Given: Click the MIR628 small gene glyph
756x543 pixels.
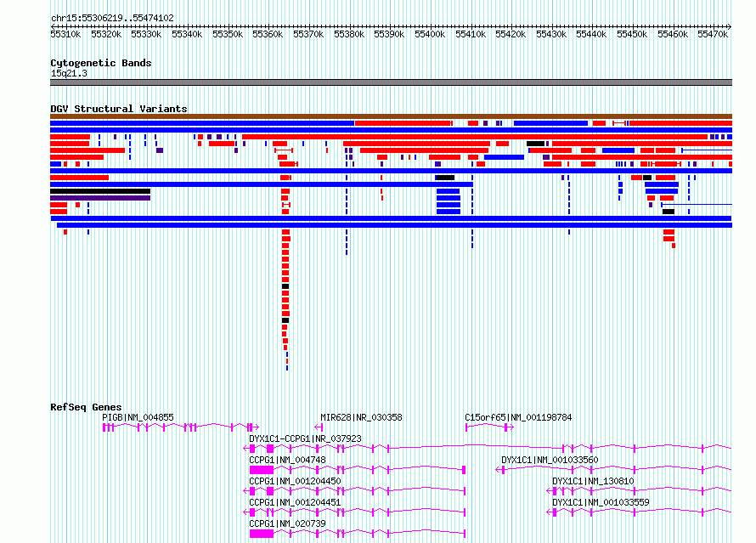Looking at the screenshot, I should pyautogui.click(x=319, y=427).
